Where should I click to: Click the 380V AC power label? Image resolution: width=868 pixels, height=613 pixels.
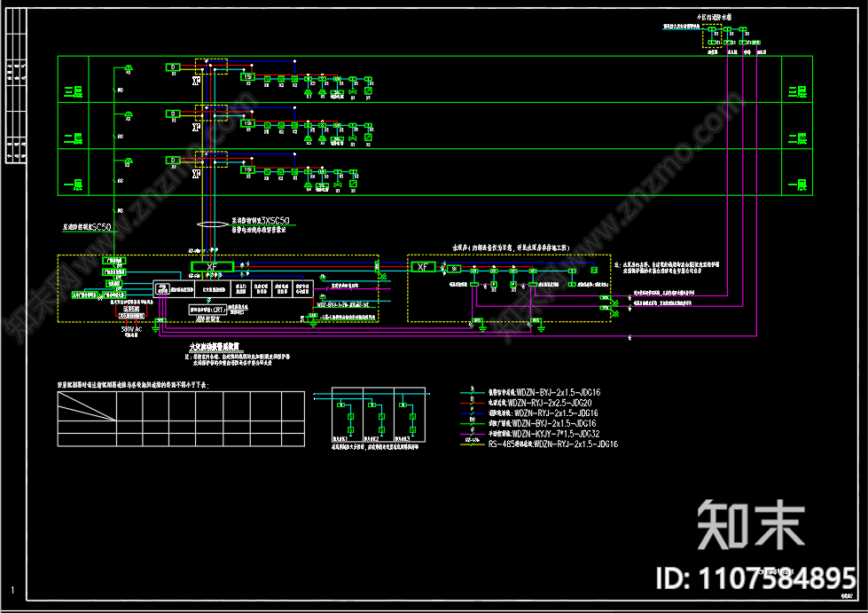132,328
